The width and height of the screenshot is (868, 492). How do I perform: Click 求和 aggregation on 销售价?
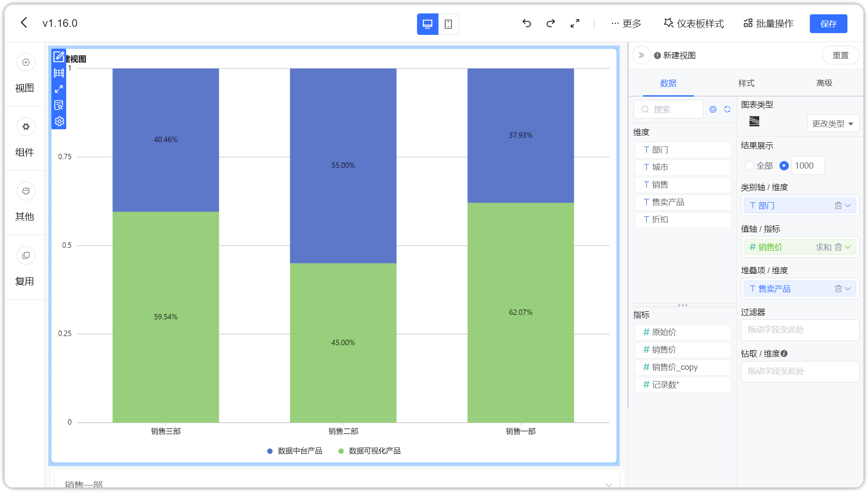tap(823, 247)
